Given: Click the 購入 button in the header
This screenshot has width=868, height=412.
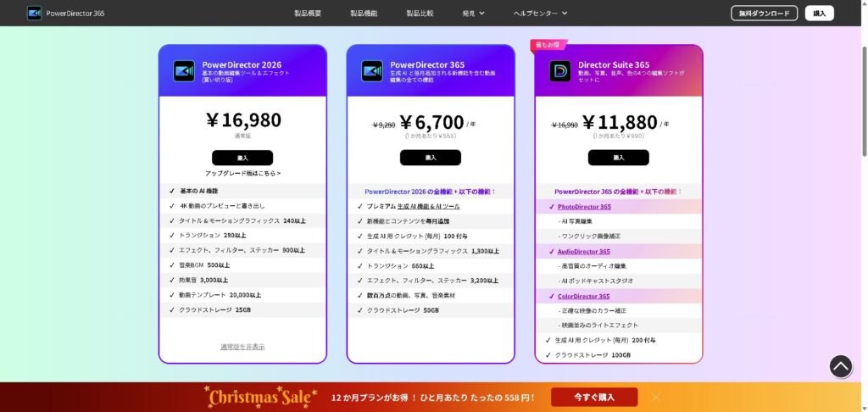Looking at the screenshot, I should pyautogui.click(x=820, y=14).
